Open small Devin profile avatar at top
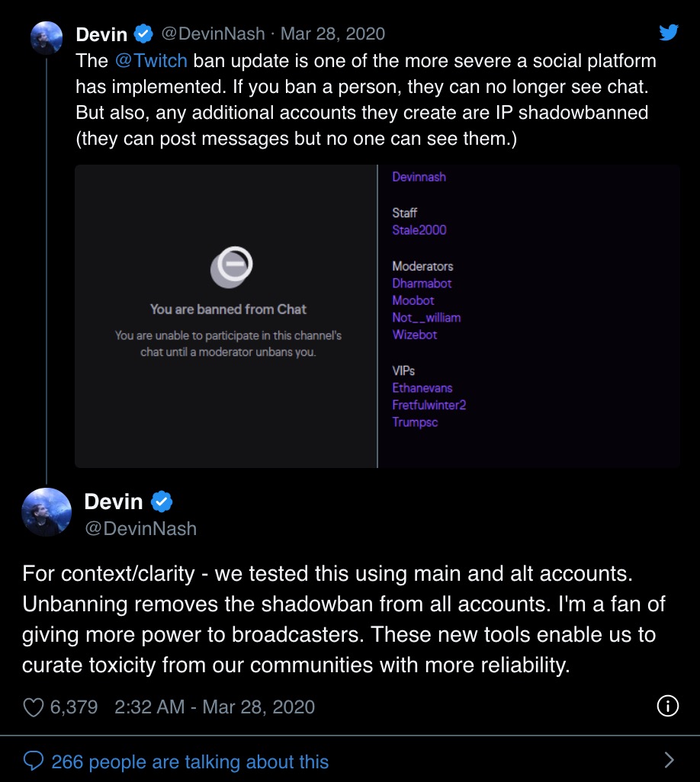Viewport: 700px width, 782px height. click(47, 38)
